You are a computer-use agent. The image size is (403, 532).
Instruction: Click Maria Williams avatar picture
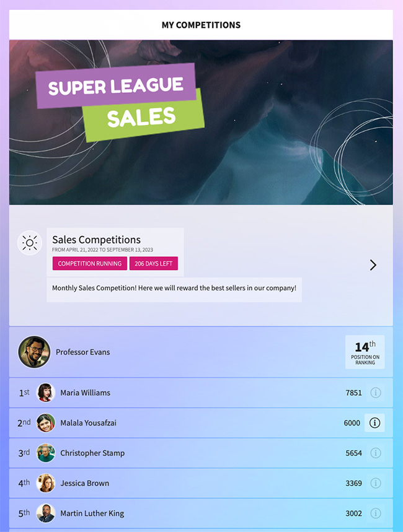[x=46, y=393]
